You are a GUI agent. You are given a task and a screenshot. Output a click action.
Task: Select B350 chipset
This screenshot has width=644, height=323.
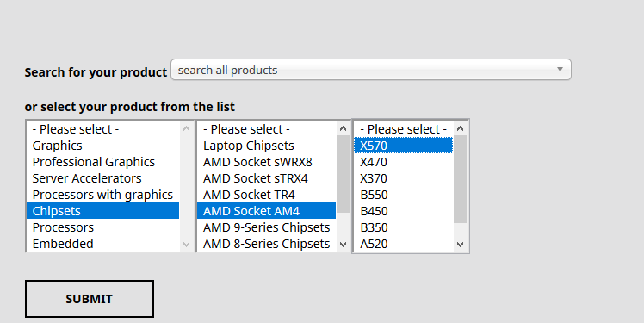point(403,227)
